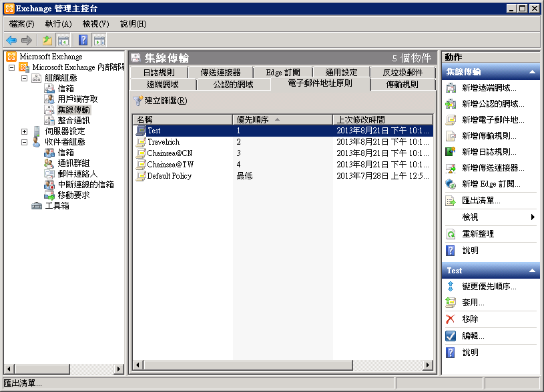Click the Forward arrow toolbar icon
Screen dimensions: 544x392
[27, 41]
